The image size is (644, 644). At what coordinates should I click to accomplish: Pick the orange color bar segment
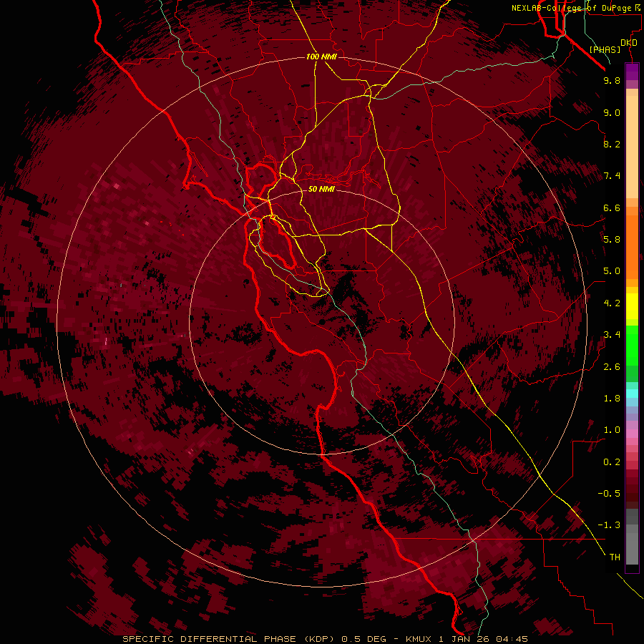click(632, 248)
